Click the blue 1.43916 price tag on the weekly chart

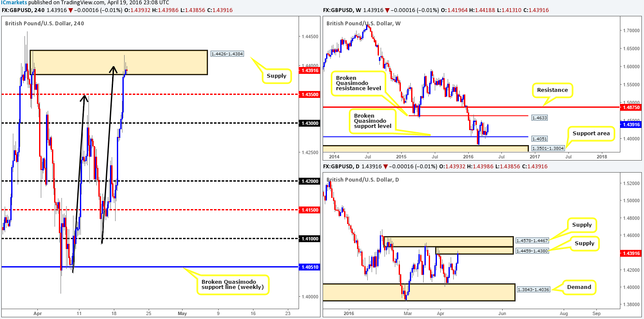pyautogui.click(x=630, y=125)
